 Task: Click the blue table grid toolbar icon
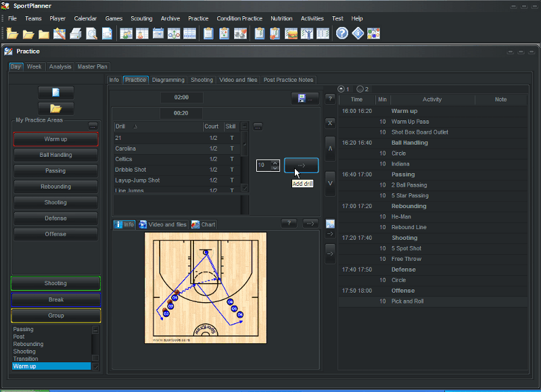pos(190,34)
